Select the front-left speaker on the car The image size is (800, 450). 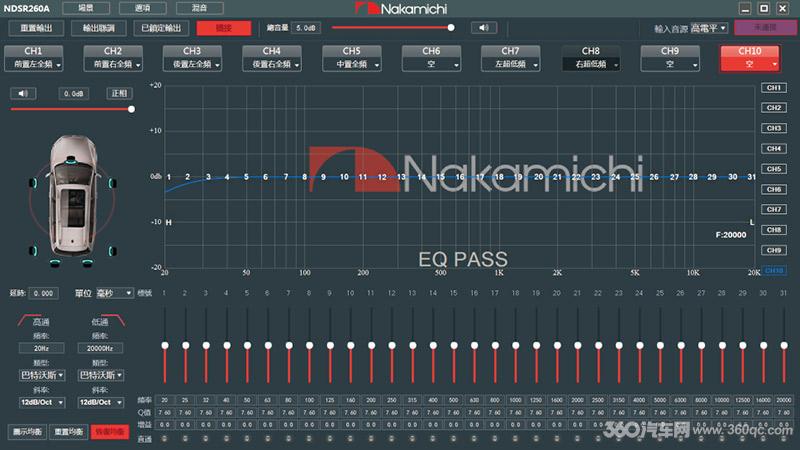click(x=33, y=183)
